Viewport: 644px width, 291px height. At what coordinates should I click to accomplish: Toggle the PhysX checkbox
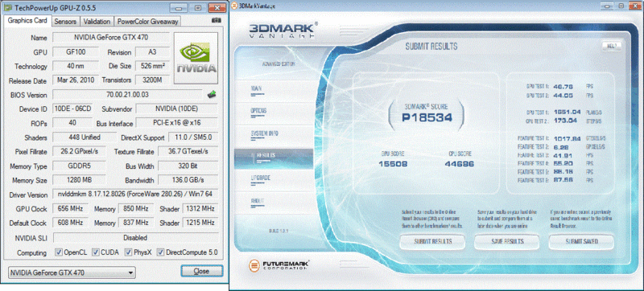(x=129, y=252)
